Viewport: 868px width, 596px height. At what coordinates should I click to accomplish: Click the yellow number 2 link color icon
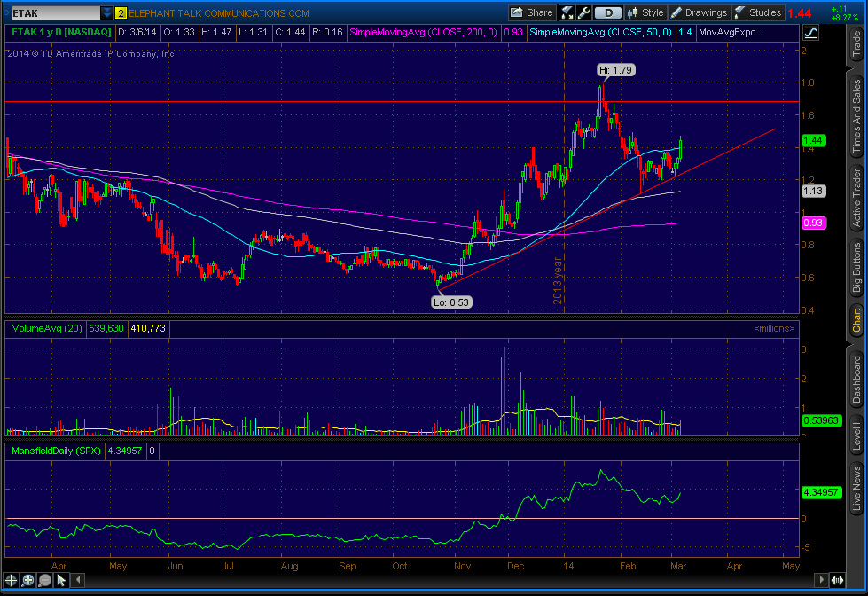coord(121,13)
